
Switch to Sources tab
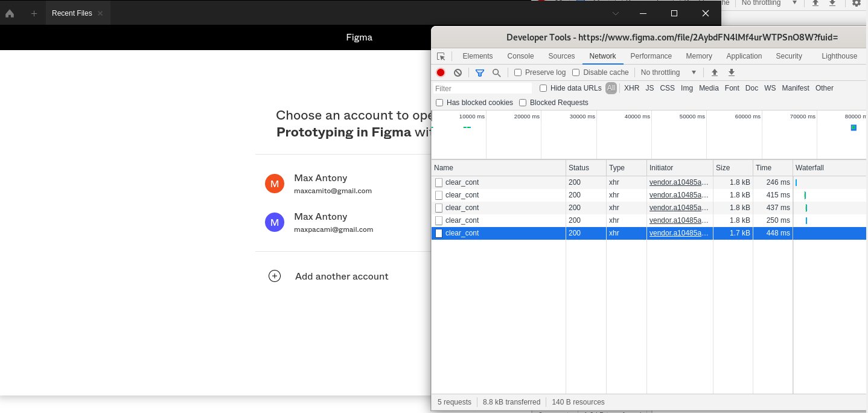pyautogui.click(x=561, y=56)
